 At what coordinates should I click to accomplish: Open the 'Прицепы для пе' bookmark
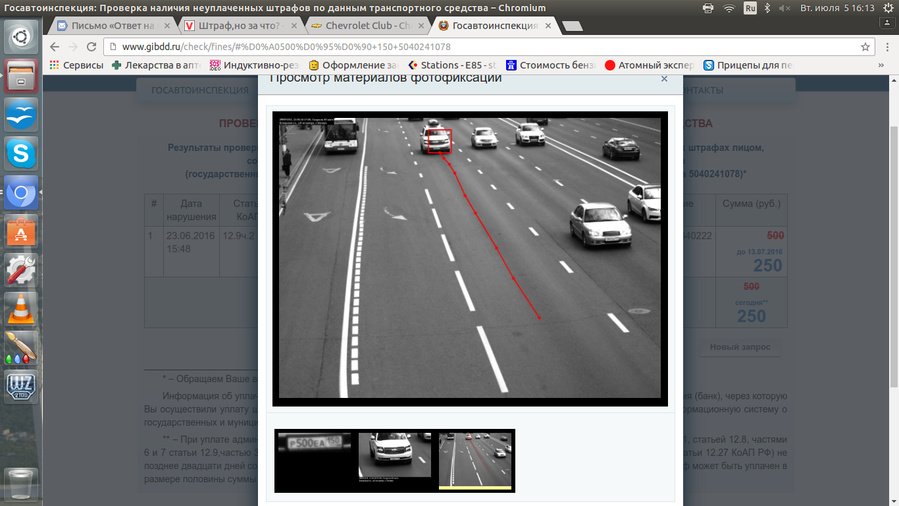tap(748, 65)
